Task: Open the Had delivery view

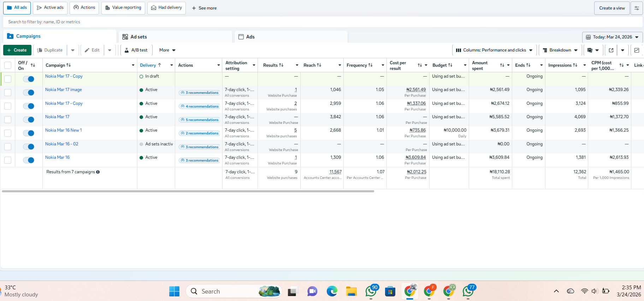Action: tap(166, 8)
